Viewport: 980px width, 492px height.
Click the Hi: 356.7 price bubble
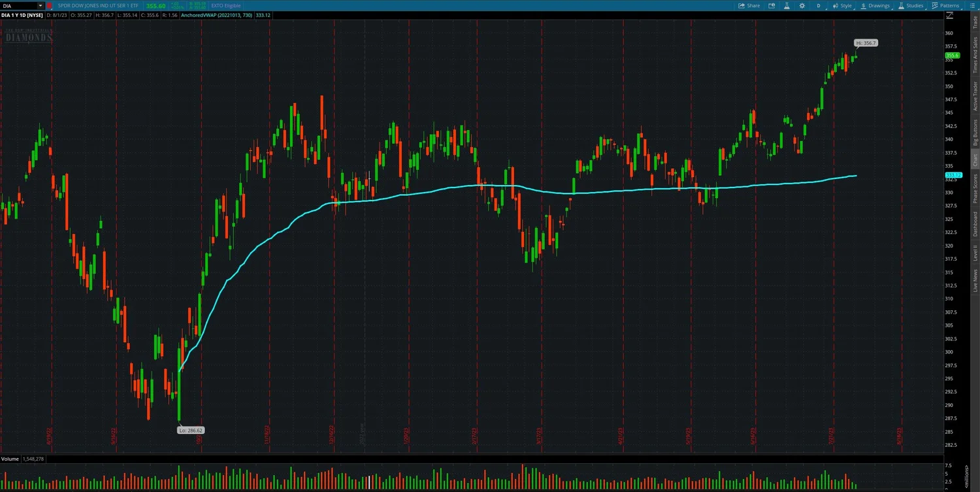point(866,43)
